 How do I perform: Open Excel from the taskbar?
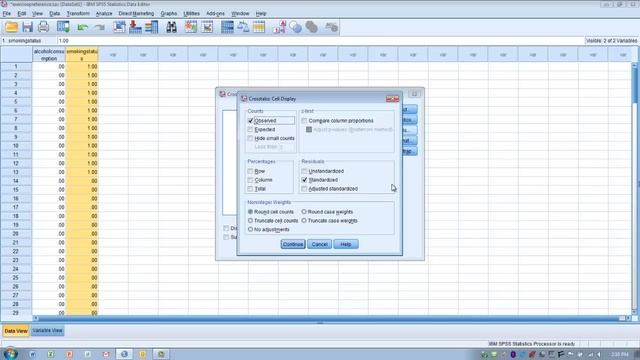(x=51, y=354)
